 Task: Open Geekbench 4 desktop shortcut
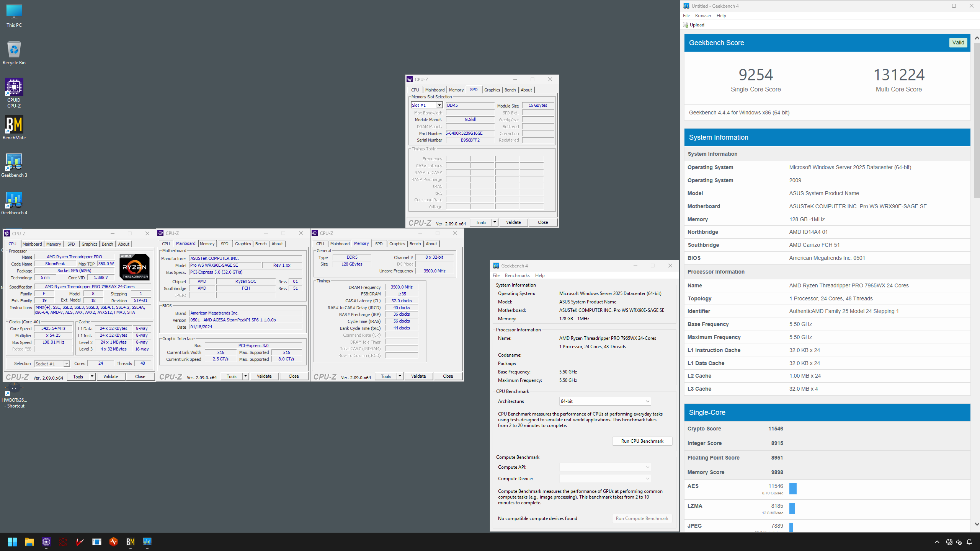click(x=14, y=203)
